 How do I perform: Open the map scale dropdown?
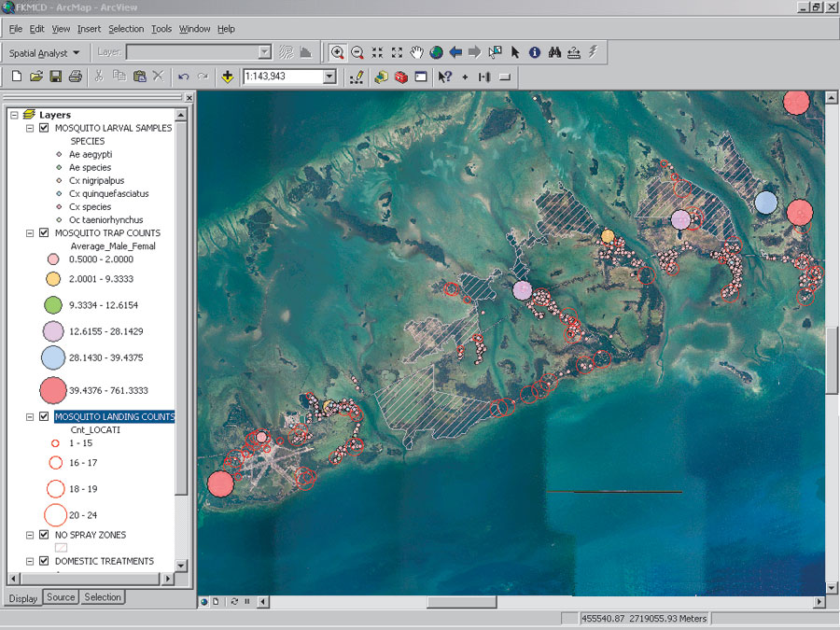(x=329, y=77)
